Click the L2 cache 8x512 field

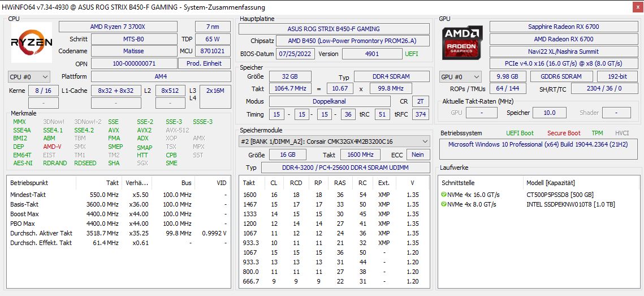click(x=170, y=91)
